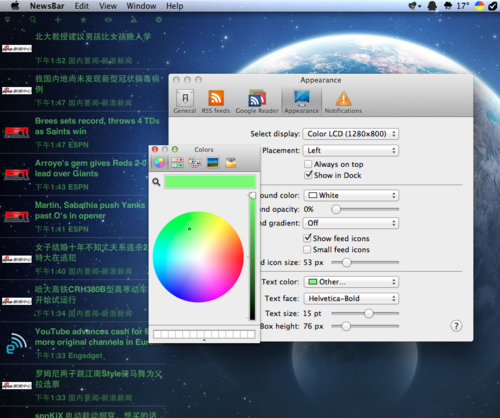Screen dimensions: 500x418
Task: Click the bell-shaped icon in menu bar
Action: click(x=432, y=6)
